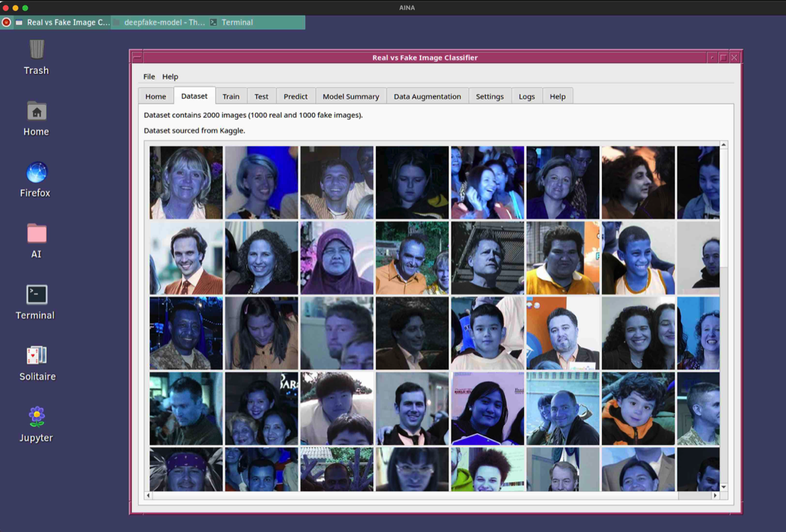Open the Help menu in menu bar
Screen dimensions: 786x532
pos(170,77)
